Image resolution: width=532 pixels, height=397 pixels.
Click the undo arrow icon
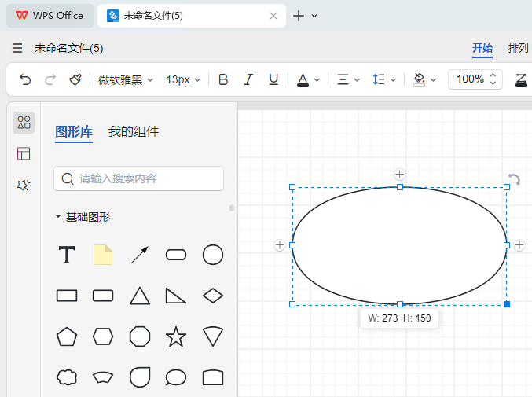(25, 79)
